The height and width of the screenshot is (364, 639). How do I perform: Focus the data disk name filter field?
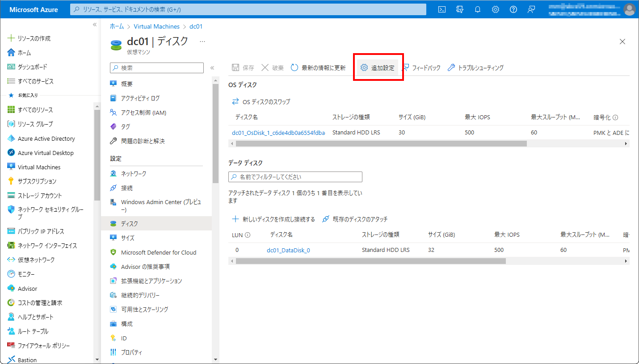(x=295, y=177)
